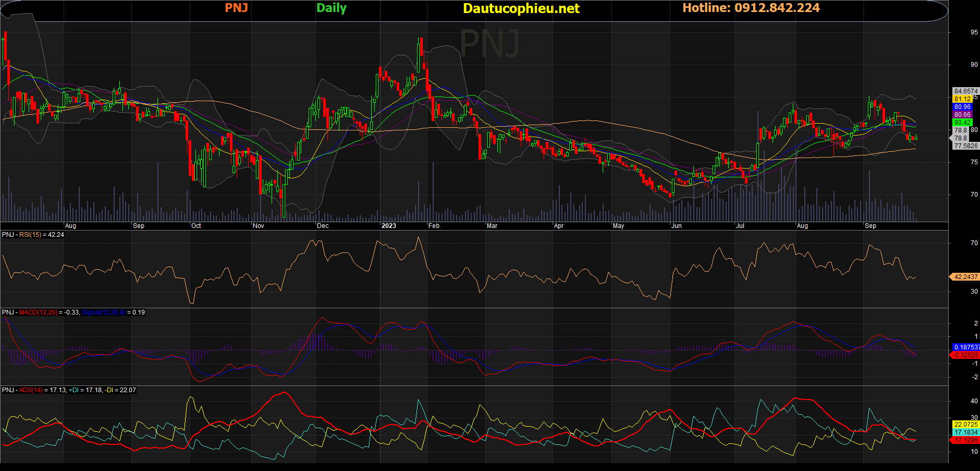Click the Dautucophieu.net website link
The width and height of the screenshot is (980, 471).
521,8
